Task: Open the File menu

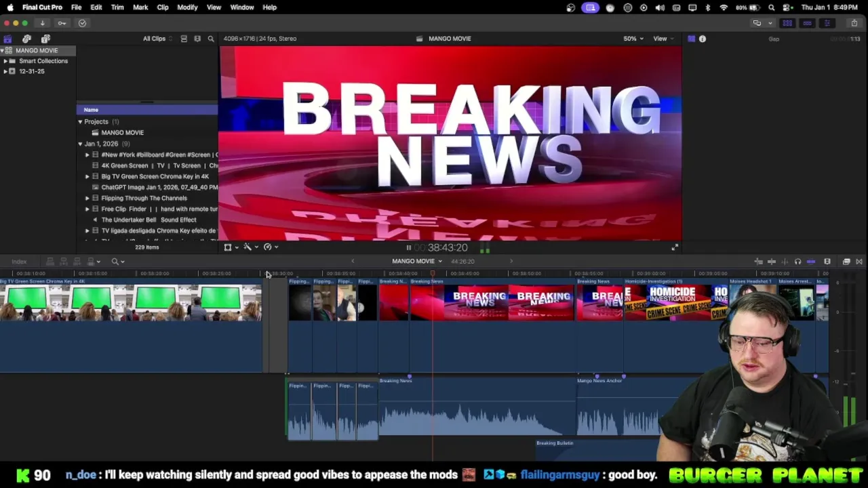Action: coord(77,7)
